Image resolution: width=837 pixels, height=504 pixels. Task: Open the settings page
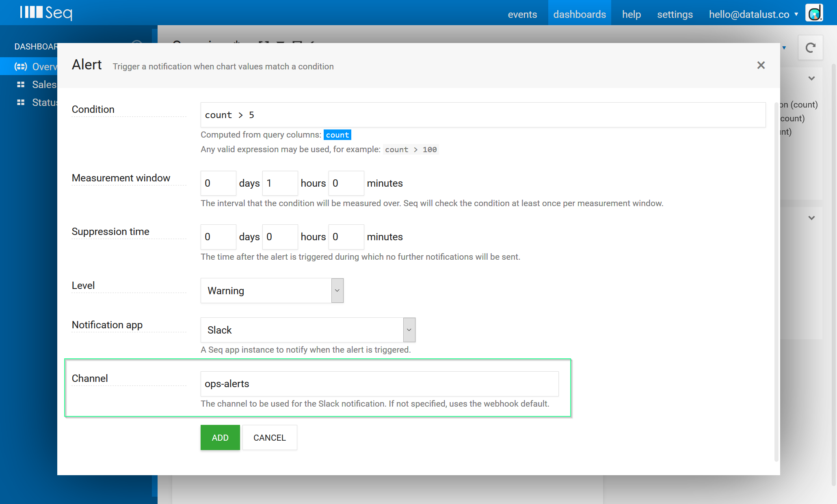coord(675,14)
